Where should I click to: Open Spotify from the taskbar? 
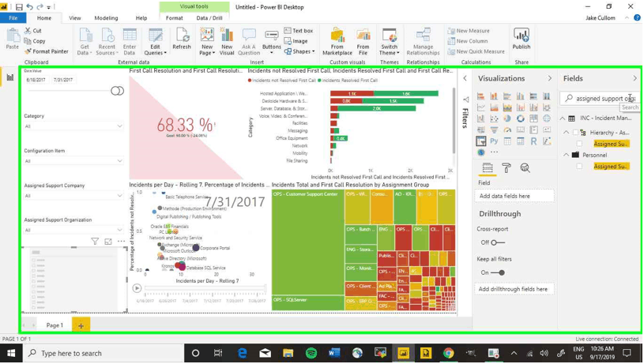[x=311, y=353]
